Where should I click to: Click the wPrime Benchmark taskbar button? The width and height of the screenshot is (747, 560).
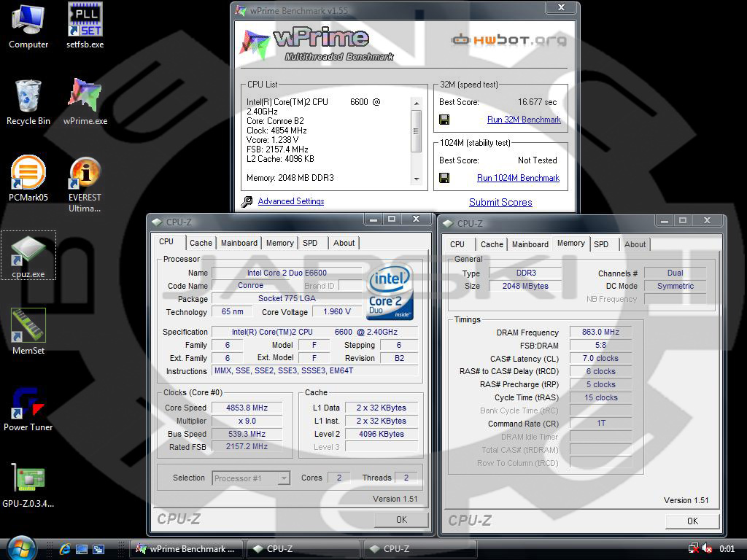(187, 549)
